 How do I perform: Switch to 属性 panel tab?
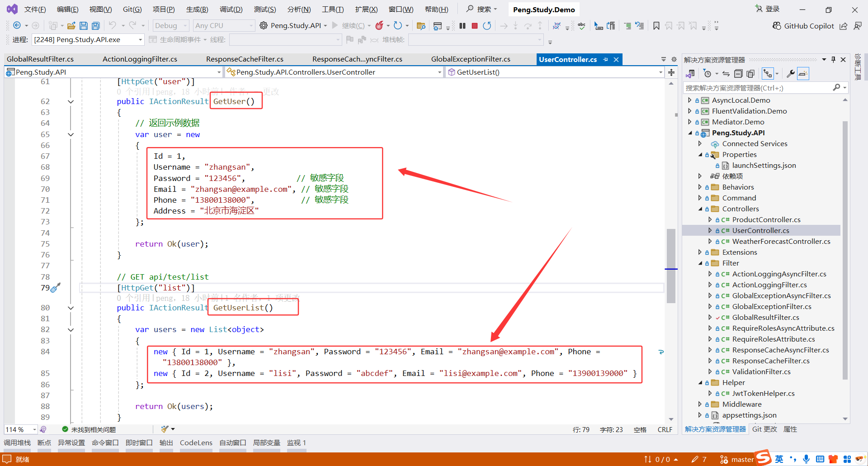point(790,429)
